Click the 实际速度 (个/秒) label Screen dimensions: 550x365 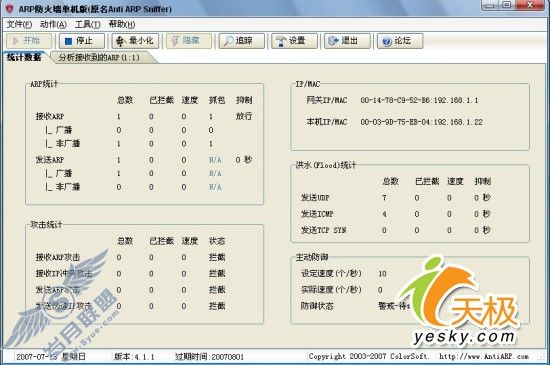[331, 290]
